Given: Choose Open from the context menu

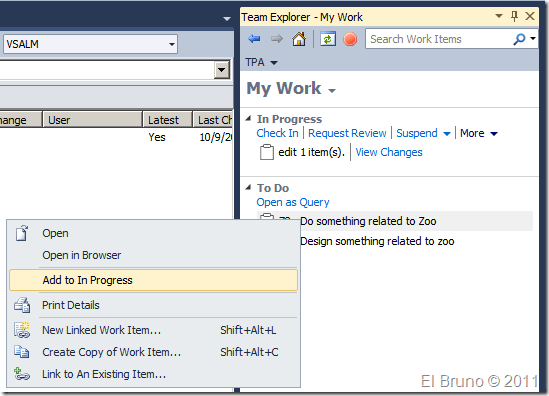Looking at the screenshot, I should (153, 233).
